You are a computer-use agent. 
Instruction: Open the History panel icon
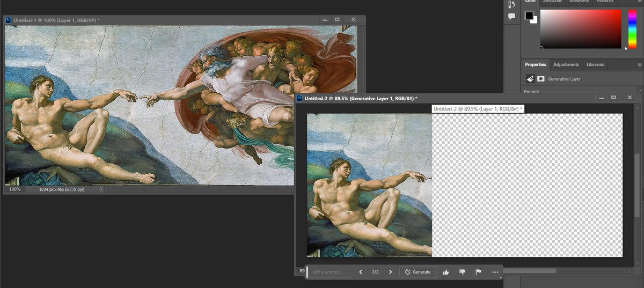[x=511, y=4]
